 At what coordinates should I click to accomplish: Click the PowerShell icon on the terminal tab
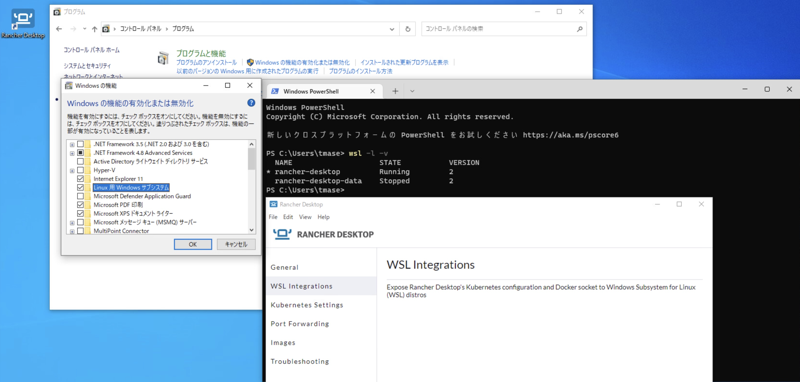274,91
